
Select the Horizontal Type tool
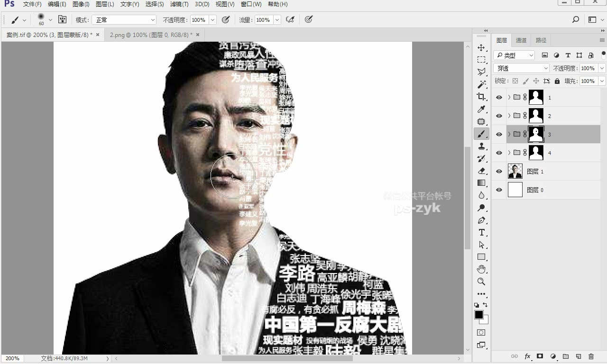481,232
